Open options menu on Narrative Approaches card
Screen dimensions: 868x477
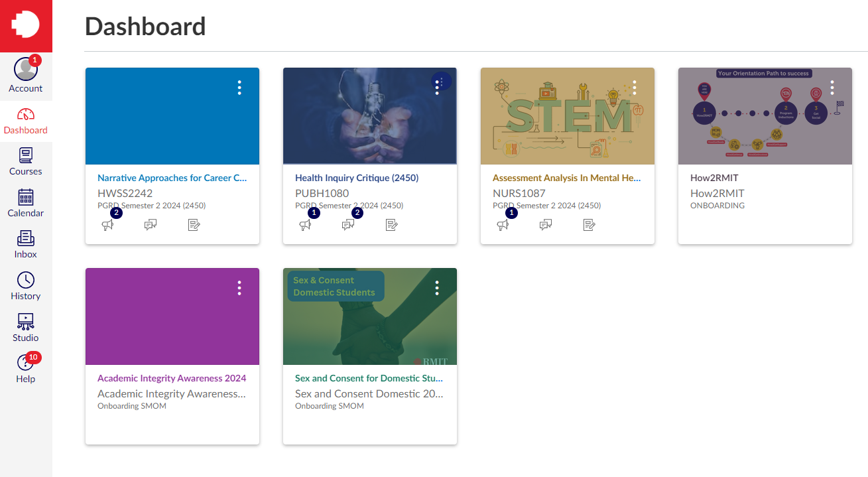tap(239, 87)
